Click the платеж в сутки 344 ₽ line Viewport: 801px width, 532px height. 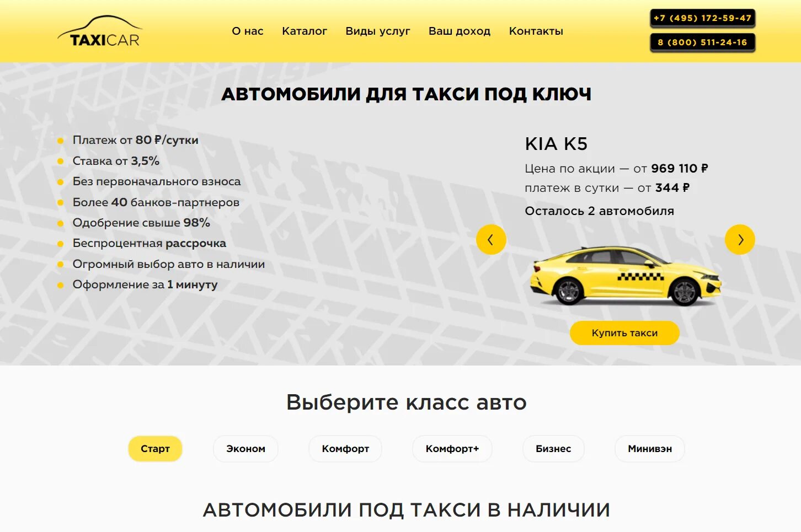(x=607, y=188)
